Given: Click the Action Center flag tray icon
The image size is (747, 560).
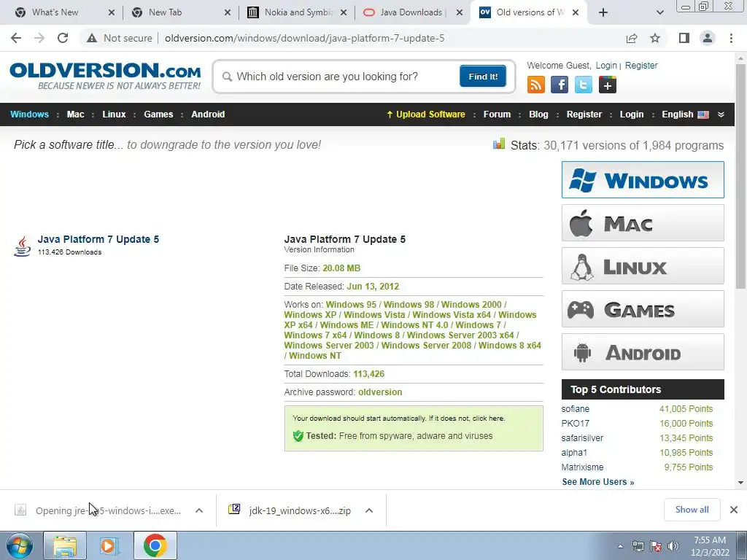Looking at the screenshot, I should tap(656, 546).
